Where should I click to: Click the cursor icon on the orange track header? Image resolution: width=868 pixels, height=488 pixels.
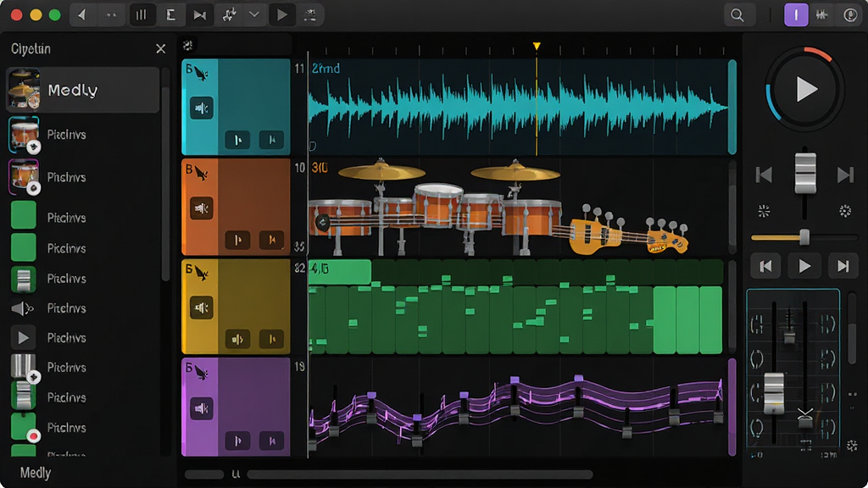coord(202,174)
